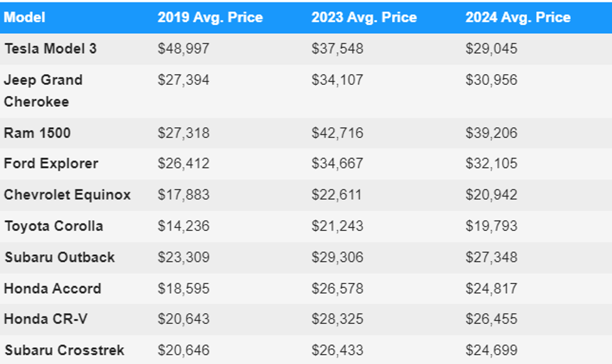The image size is (612, 364).
Task: Click the 2024 Avg. Price header
Action: (518, 17)
